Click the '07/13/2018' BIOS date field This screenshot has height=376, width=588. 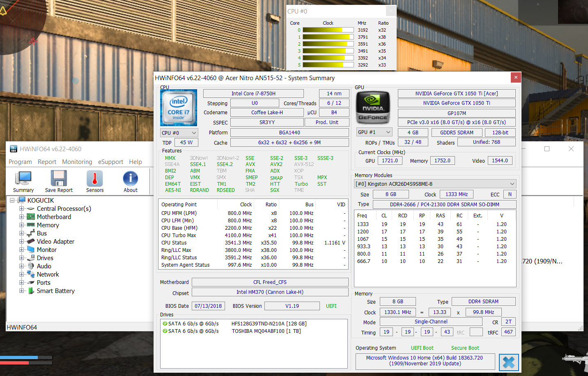click(208, 306)
